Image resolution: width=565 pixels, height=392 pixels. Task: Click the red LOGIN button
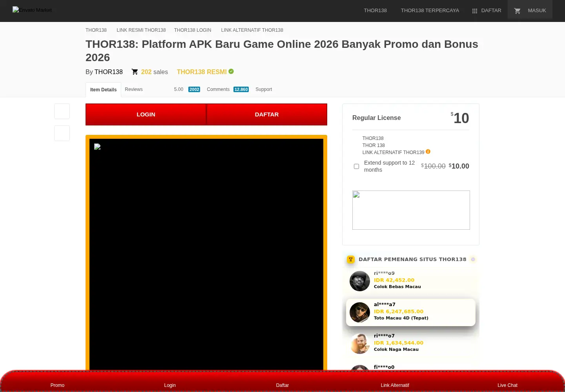coord(146,114)
